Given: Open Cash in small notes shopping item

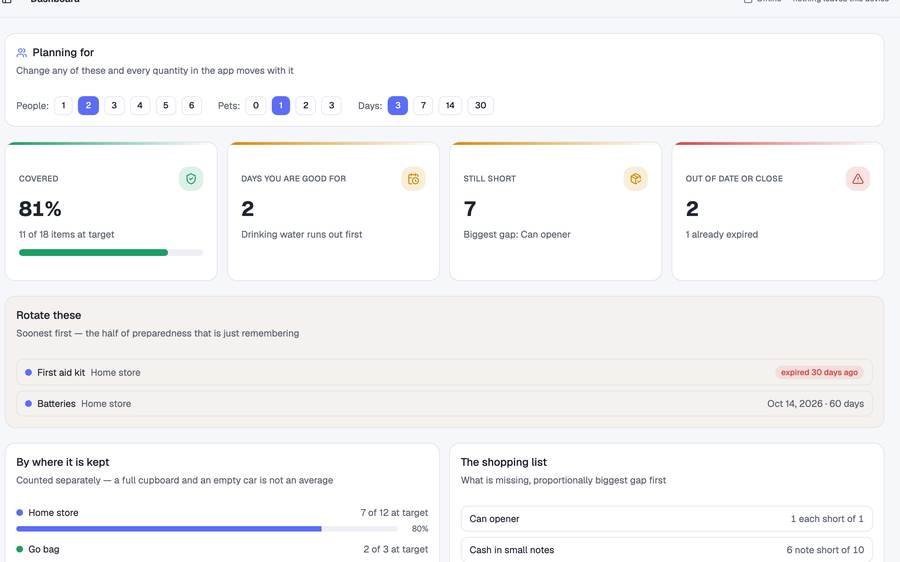Looking at the screenshot, I should [666, 550].
